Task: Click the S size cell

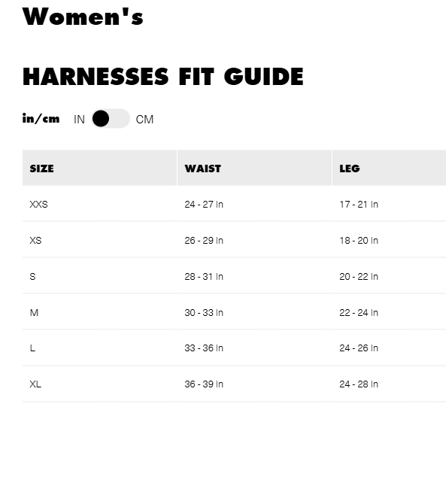Action: tap(99, 276)
